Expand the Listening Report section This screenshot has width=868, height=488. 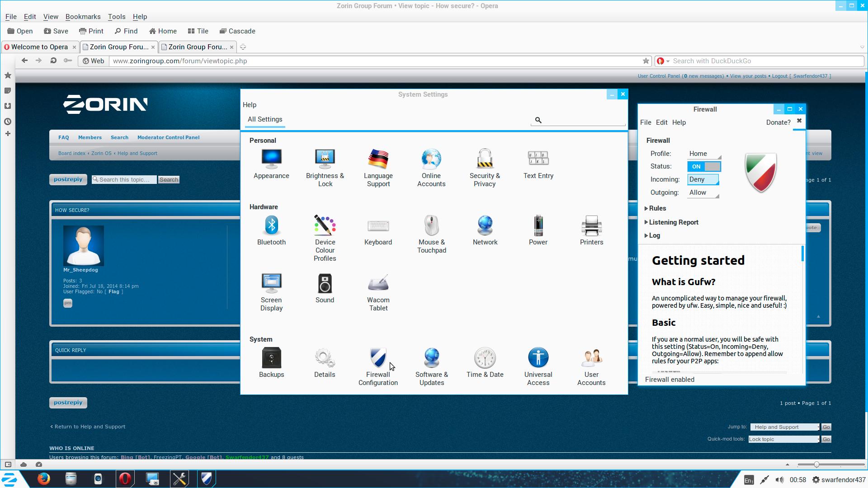[x=673, y=222]
